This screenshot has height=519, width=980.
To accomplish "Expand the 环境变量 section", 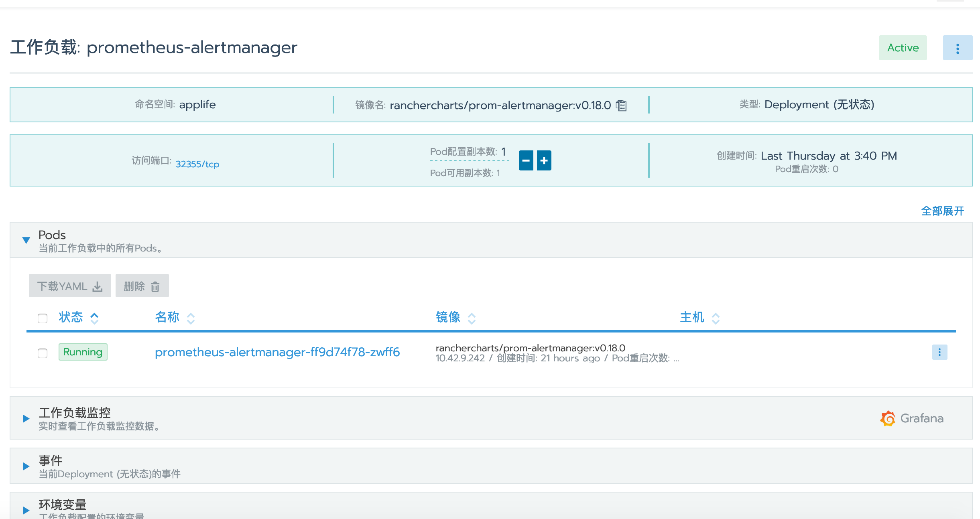I will pos(26,510).
